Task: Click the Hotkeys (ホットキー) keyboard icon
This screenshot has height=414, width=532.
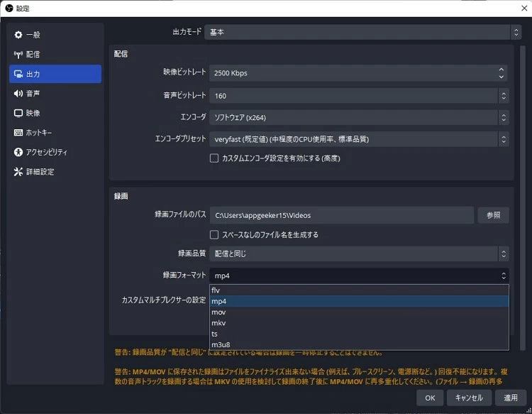Action: [18, 133]
